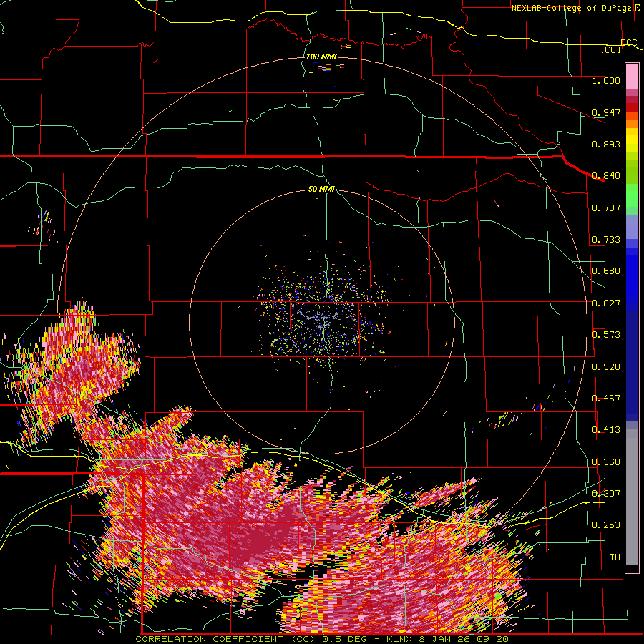Click the 50 NMI range ring label
This screenshot has height=644, width=644.
tap(321, 190)
